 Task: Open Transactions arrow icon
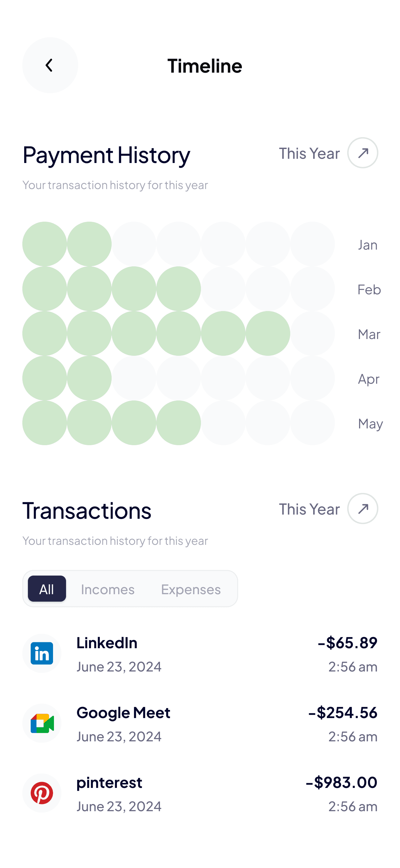[x=362, y=509]
